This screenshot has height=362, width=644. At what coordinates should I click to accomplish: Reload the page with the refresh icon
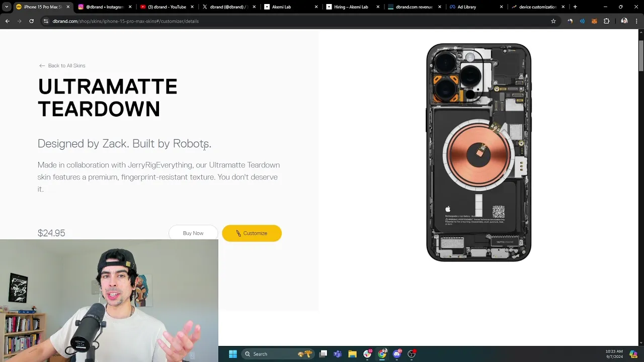pyautogui.click(x=31, y=21)
